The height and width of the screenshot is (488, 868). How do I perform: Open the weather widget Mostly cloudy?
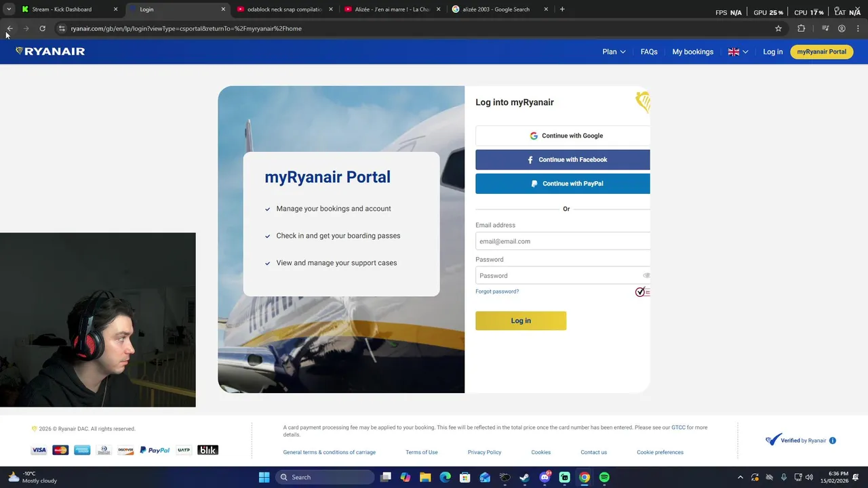click(33, 477)
